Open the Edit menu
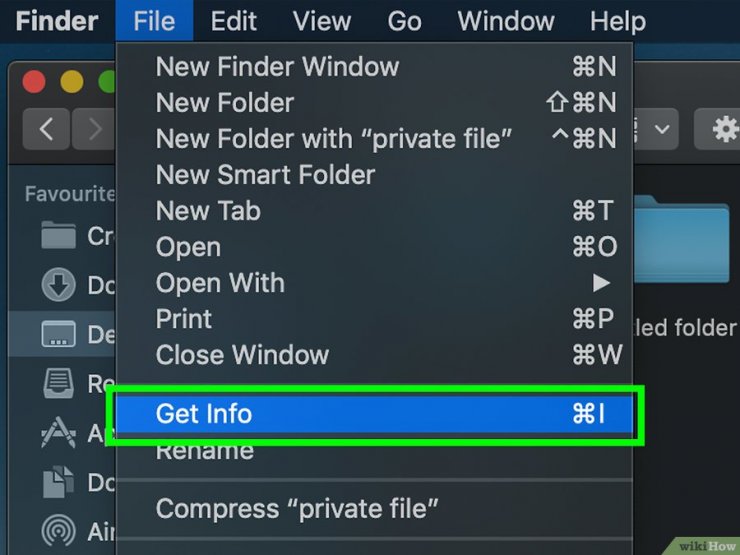The width and height of the screenshot is (740, 555). [x=233, y=21]
